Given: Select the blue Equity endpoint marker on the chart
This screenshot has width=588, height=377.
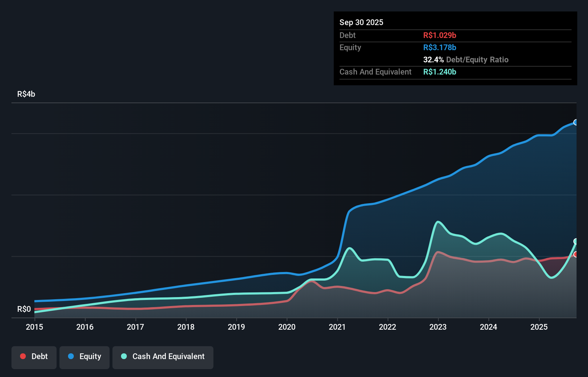Looking at the screenshot, I should click(576, 122).
